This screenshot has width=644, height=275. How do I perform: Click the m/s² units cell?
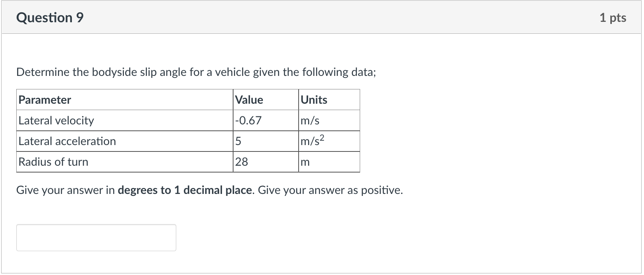pos(329,141)
